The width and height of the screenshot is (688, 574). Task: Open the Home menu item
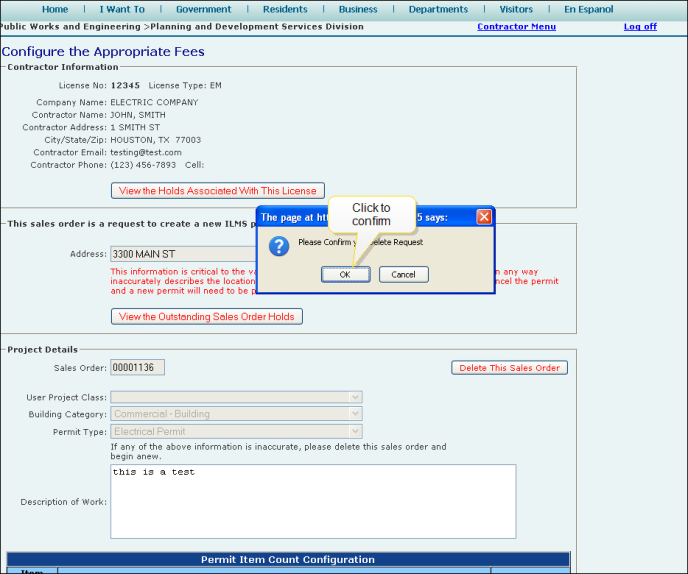[55, 9]
